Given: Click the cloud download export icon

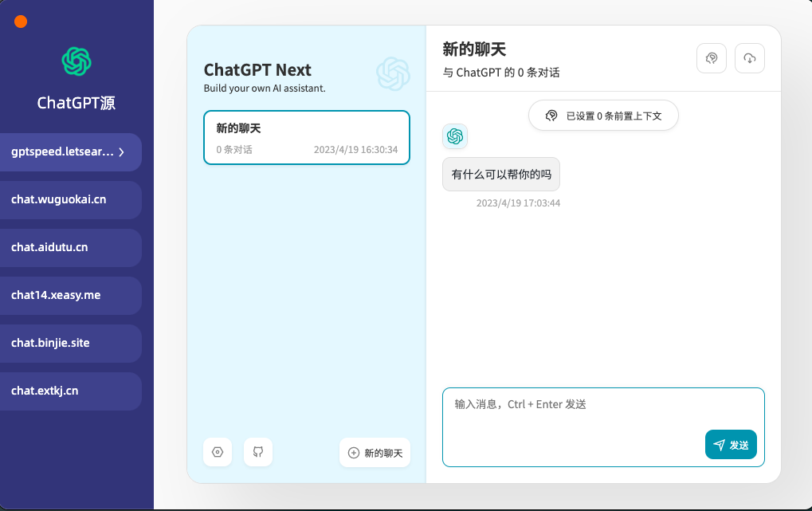Looking at the screenshot, I should 748,57.
